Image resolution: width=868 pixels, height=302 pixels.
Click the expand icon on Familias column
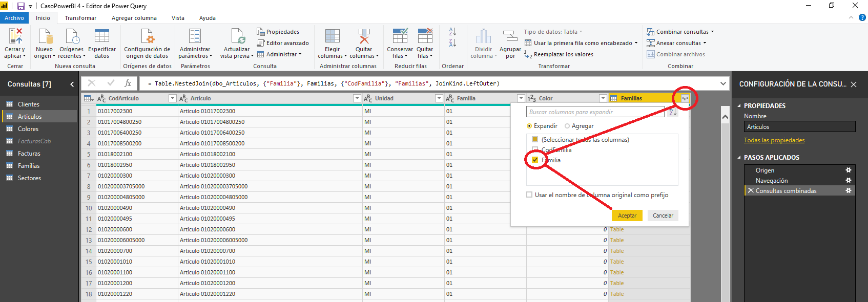[685, 98]
